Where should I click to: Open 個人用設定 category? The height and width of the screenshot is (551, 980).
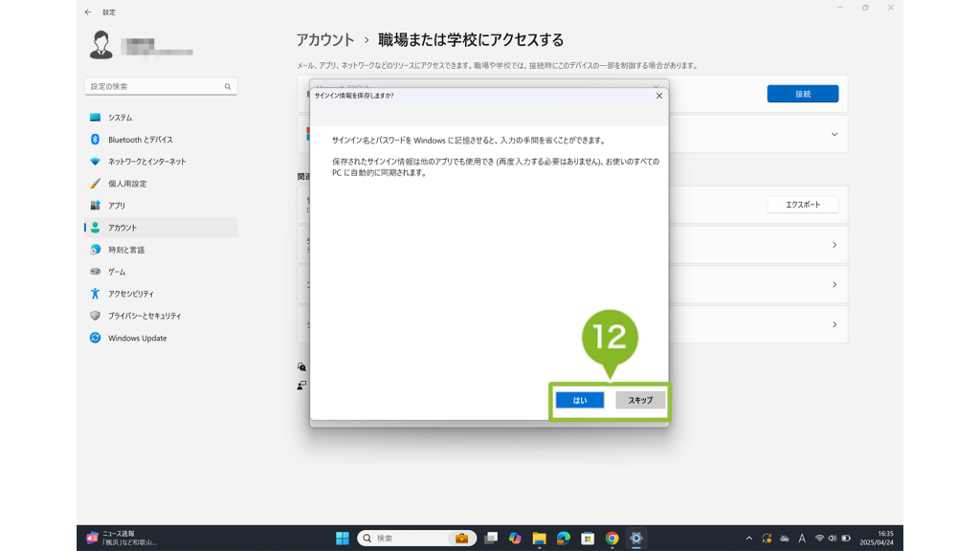tap(127, 184)
